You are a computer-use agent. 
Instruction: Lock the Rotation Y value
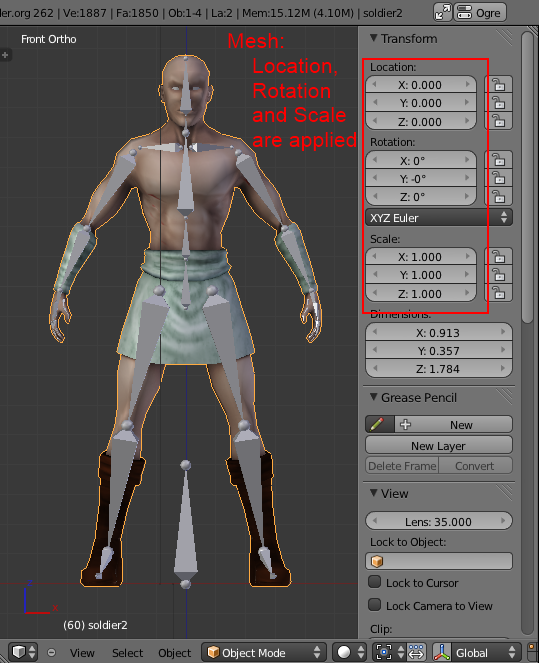pyautogui.click(x=499, y=178)
